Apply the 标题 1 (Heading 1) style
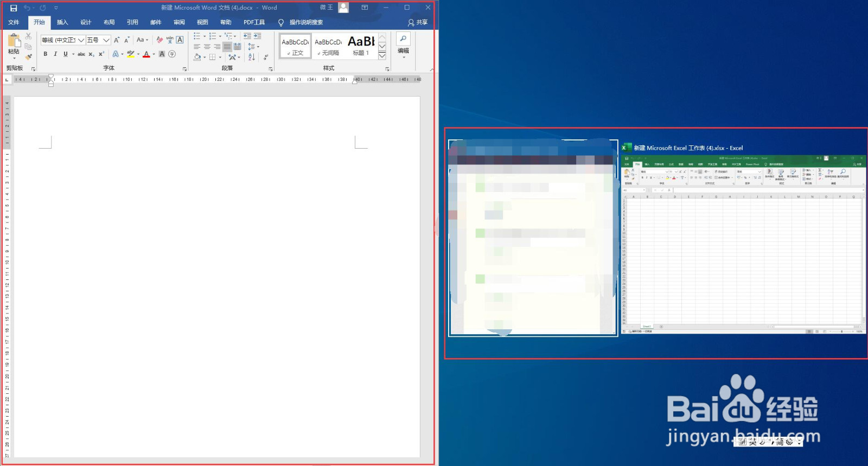The image size is (868, 466). click(x=361, y=46)
